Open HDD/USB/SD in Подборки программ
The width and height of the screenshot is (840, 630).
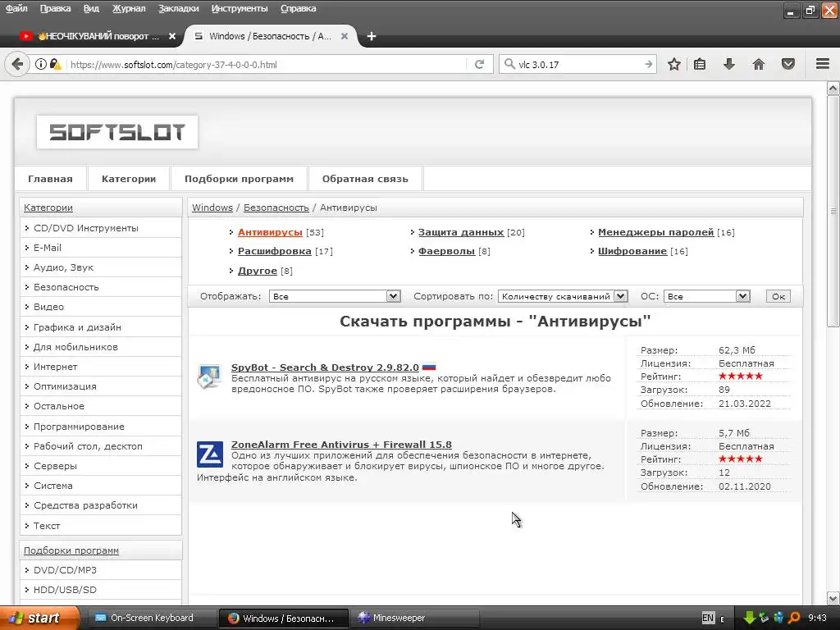(101, 590)
